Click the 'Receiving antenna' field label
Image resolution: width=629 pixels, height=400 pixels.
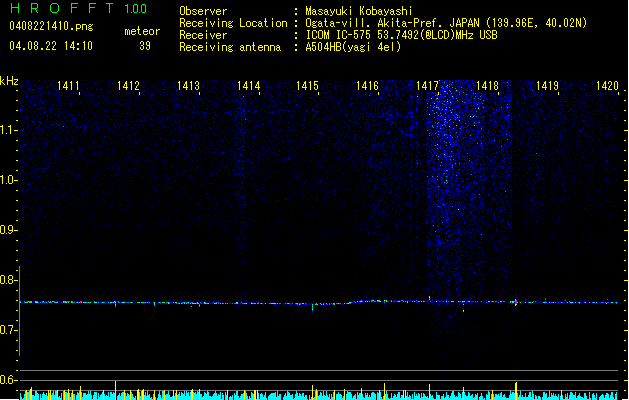pos(230,47)
